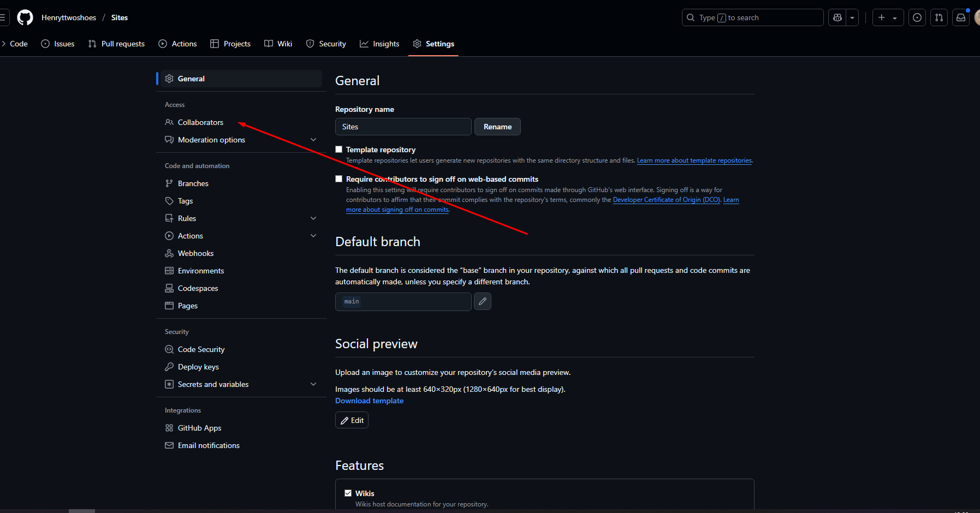Image resolution: width=980 pixels, height=513 pixels.
Task: Open Pages via its browser icon
Action: click(169, 306)
